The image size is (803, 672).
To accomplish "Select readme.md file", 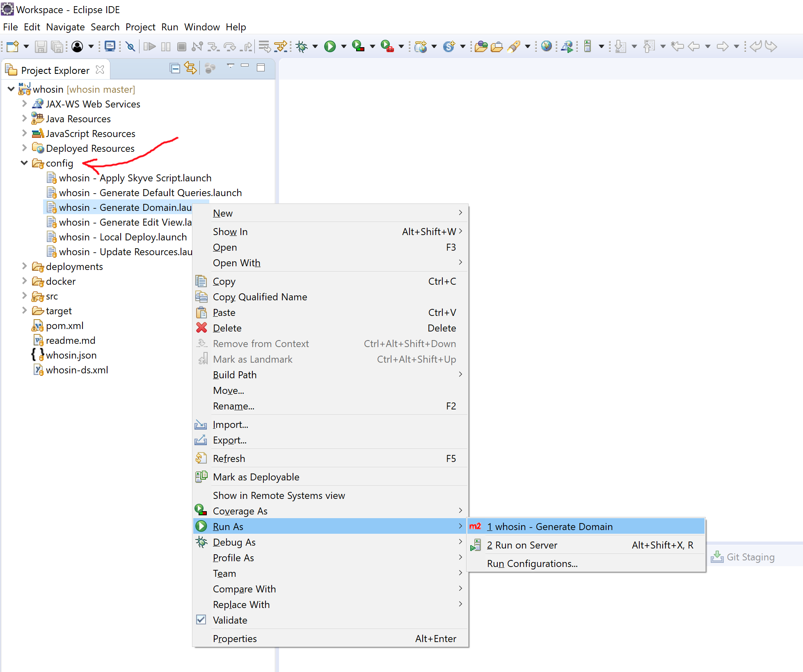I will 70,341.
